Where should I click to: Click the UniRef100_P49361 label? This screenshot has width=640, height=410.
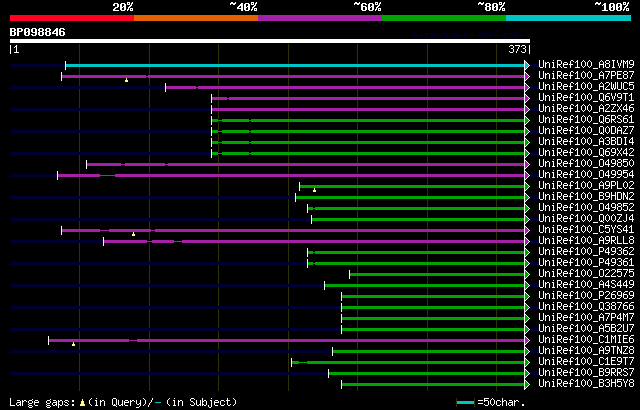586,263
